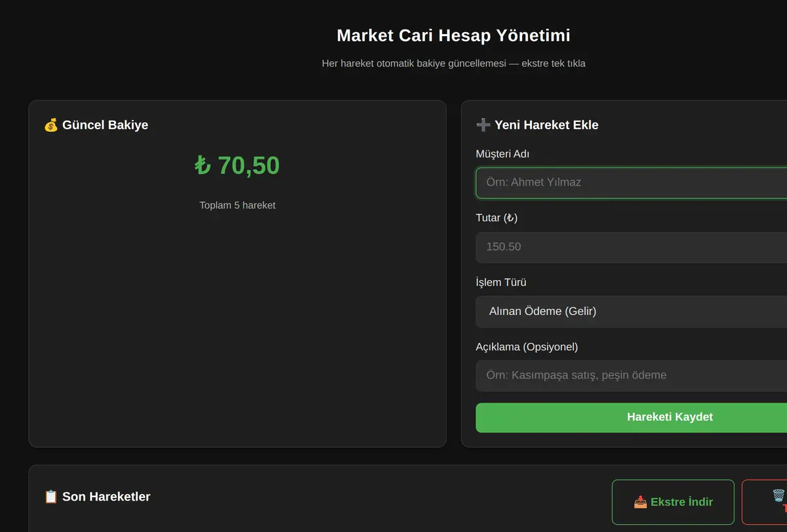Click the 'İşlem Türü' label
The width and height of the screenshot is (787, 532).
(x=501, y=283)
